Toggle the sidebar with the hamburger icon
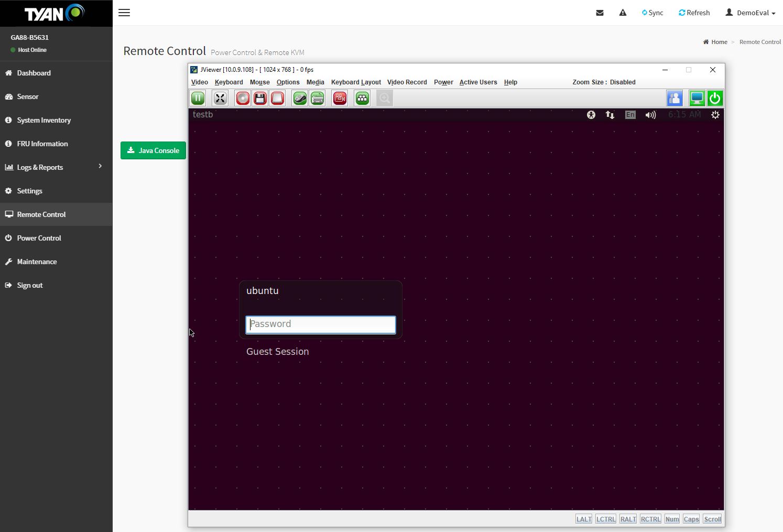This screenshot has height=532, width=783. [x=124, y=13]
